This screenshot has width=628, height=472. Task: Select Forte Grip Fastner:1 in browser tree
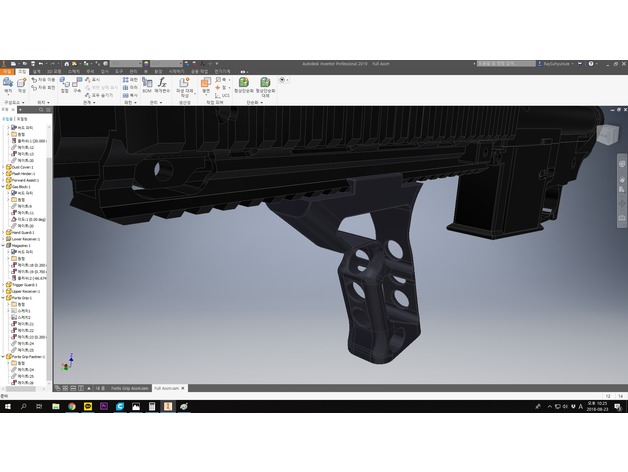coord(28,357)
